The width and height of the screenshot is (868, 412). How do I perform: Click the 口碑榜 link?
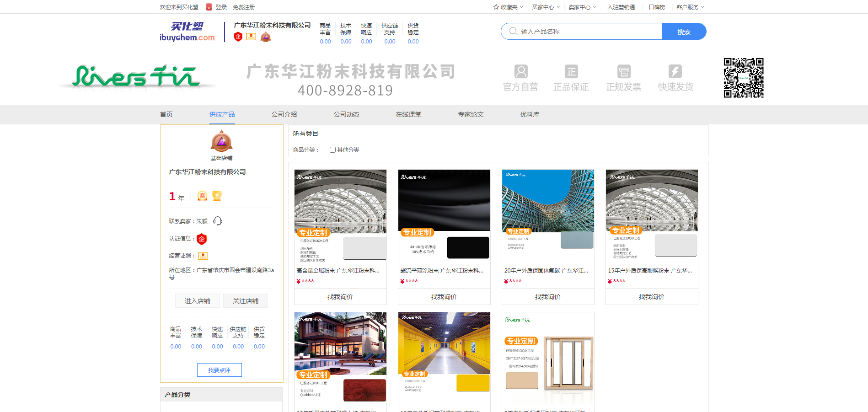tap(657, 7)
